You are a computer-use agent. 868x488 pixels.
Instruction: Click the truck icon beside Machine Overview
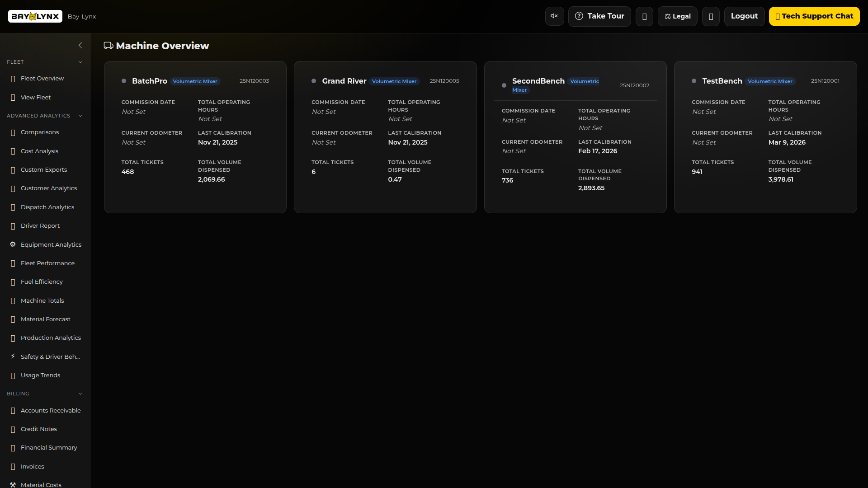click(108, 46)
